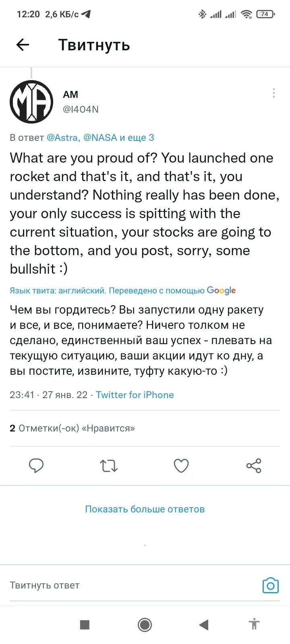Tap the @I404N username handle
Image resolution: width=290 pixels, height=644 pixels.
(x=81, y=109)
